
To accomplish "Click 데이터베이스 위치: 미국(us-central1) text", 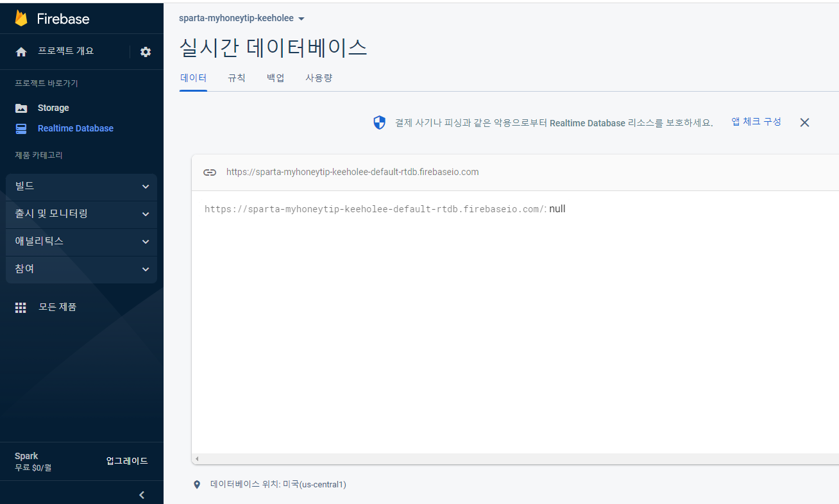I will [278, 485].
